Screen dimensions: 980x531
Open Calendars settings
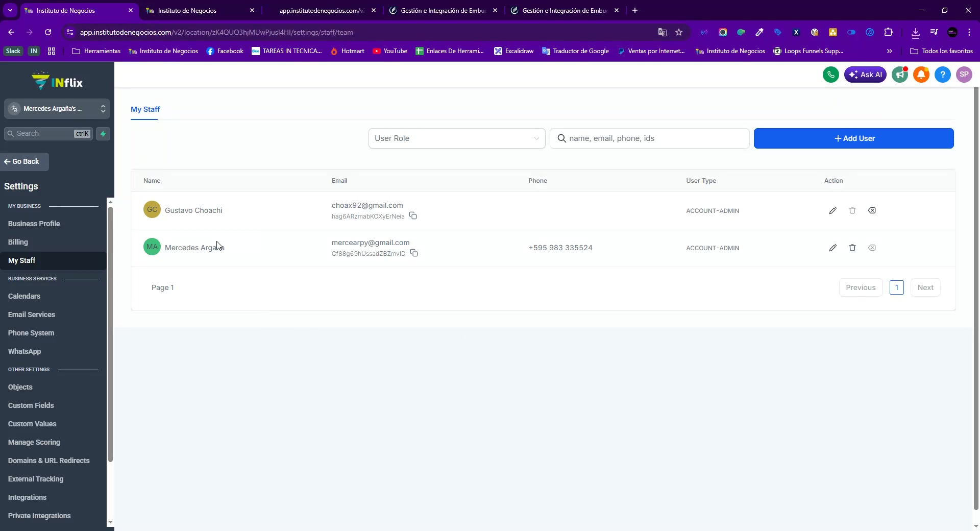[24, 296]
